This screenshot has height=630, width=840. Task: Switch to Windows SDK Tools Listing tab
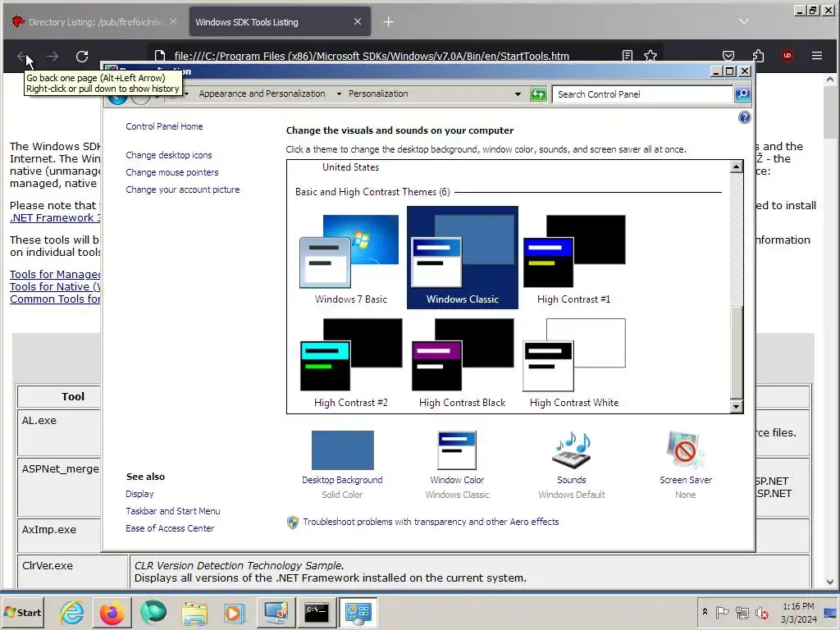click(280, 22)
